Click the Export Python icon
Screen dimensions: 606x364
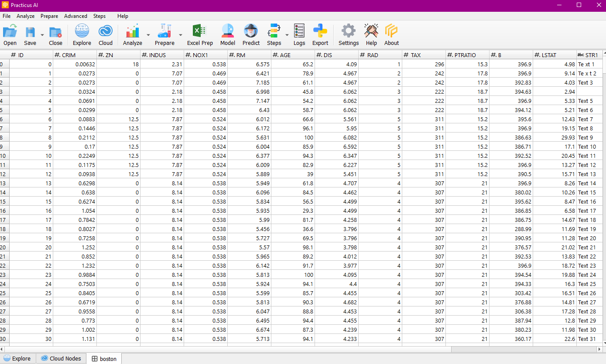coord(320,32)
